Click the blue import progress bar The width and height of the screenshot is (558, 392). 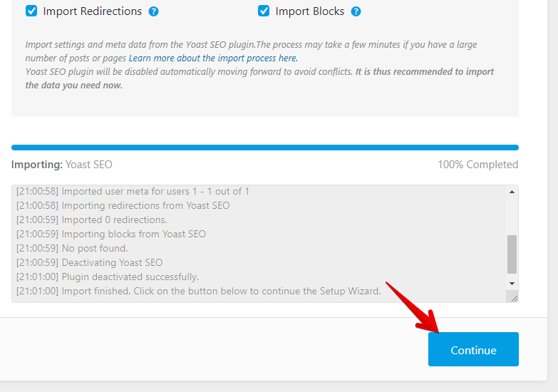click(265, 148)
